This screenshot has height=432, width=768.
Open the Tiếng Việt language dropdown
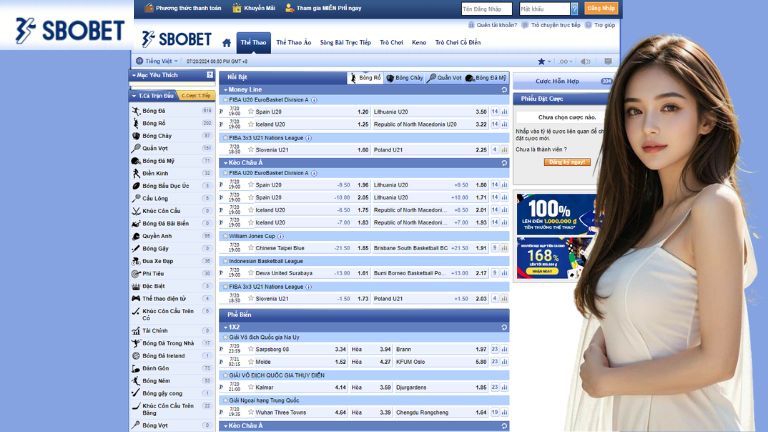coord(160,61)
